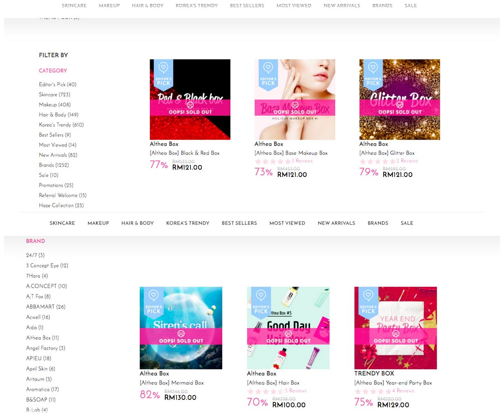The height and width of the screenshot is (420, 504).
Task: Select brand April Skin (6)
Action: point(41,369)
